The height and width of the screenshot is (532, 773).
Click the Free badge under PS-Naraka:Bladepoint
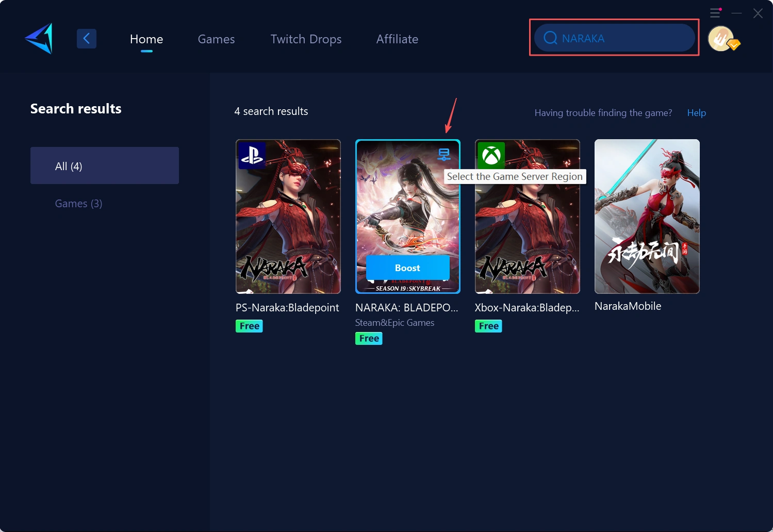249,326
